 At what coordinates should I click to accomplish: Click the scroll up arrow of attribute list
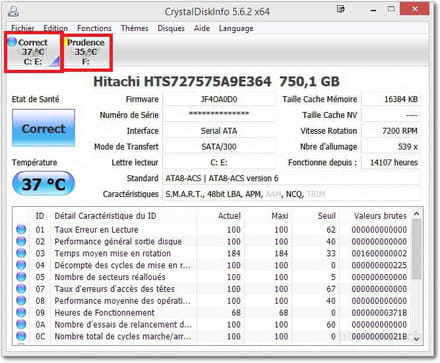coord(416,214)
